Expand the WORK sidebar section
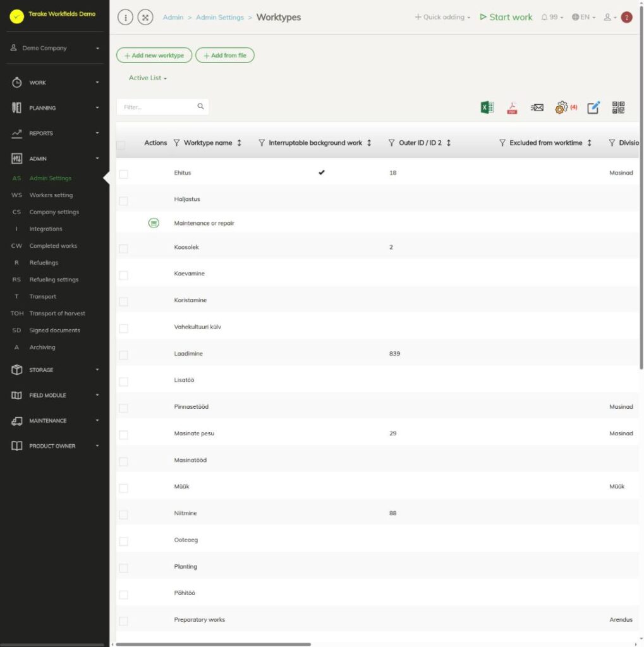 point(55,83)
